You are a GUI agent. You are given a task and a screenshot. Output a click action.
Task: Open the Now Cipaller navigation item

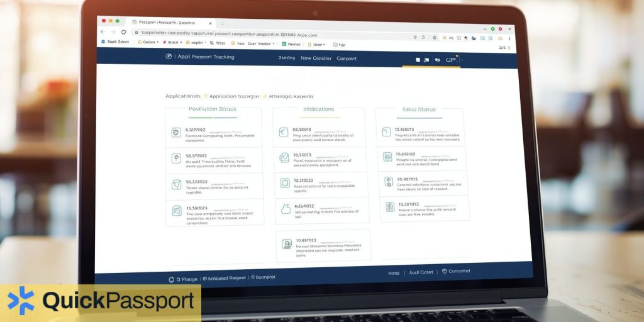click(x=315, y=58)
